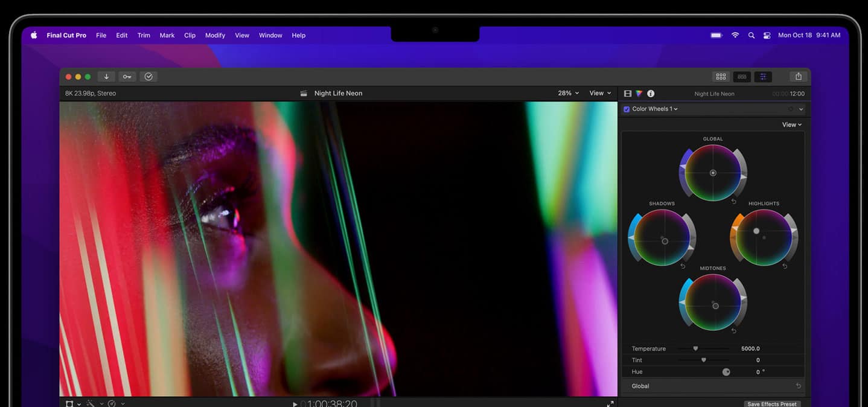Screen dimensions: 868x407
Task: Switch to the Video inspector filmstrip icon
Action: pyautogui.click(x=628, y=94)
